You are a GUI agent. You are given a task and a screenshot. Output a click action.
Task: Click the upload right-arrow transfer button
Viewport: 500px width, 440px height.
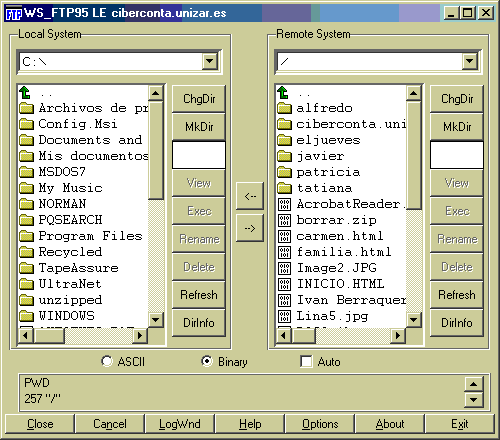pyautogui.click(x=250, y=228)
